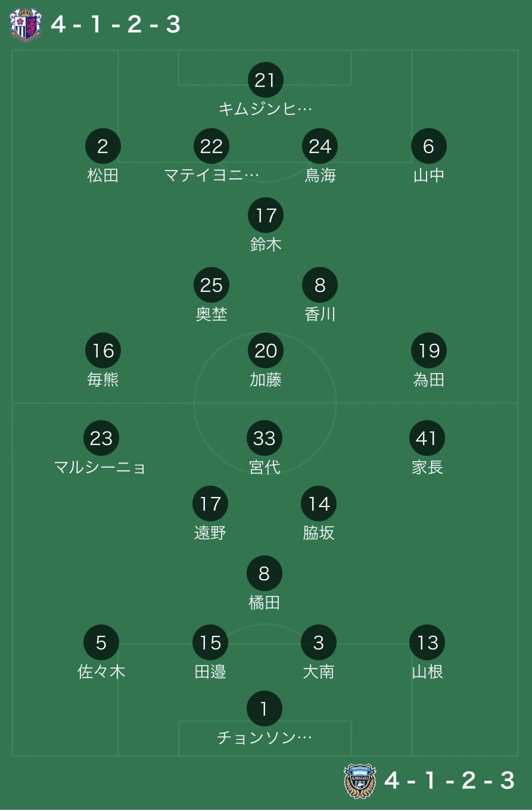
Task: Select player number 24 鳥海 badge
Action: 320,146
